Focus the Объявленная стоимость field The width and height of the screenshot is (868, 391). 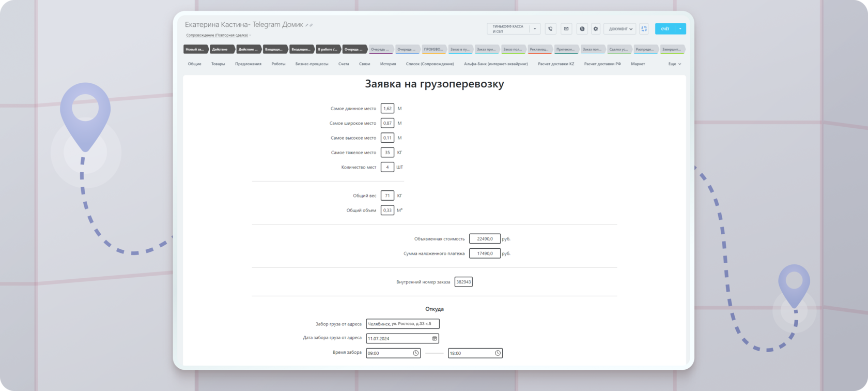click(x=485, y=239)
